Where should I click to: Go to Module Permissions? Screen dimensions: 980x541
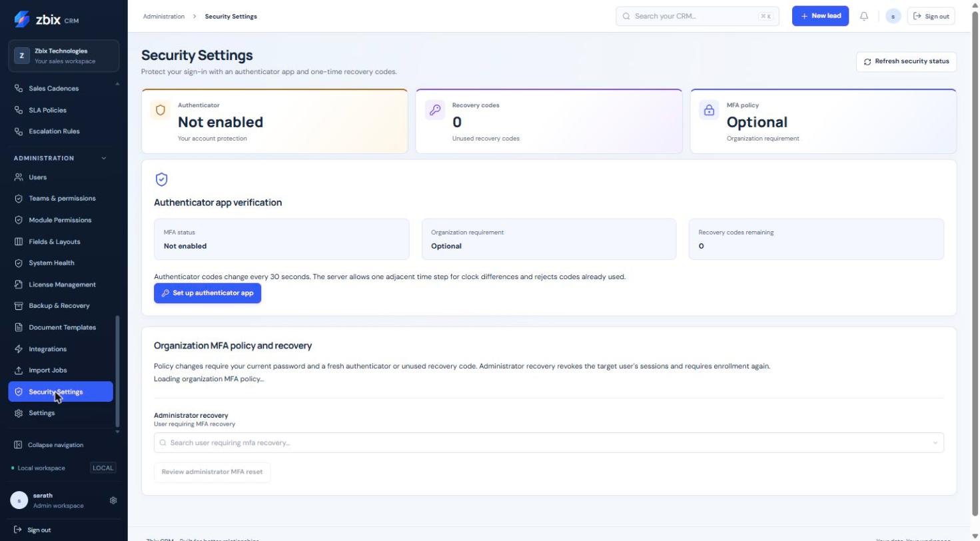(x=61, y=220)
